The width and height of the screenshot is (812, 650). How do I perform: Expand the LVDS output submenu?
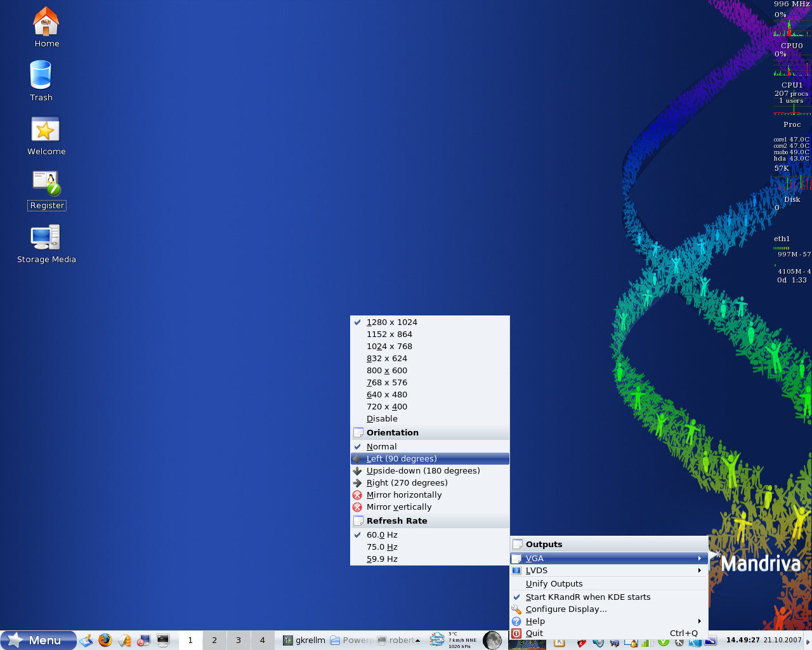609,571
